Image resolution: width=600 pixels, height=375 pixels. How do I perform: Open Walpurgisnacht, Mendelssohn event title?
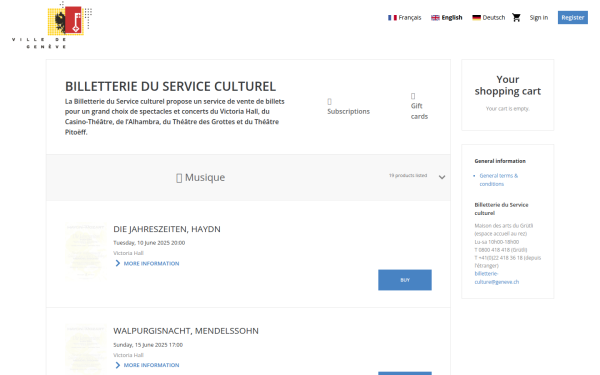coord(186,331)
